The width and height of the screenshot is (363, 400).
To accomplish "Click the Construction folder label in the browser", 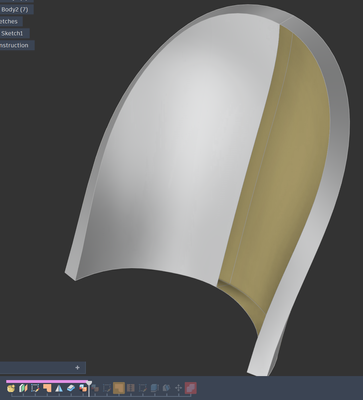I will tap(14, 45).
